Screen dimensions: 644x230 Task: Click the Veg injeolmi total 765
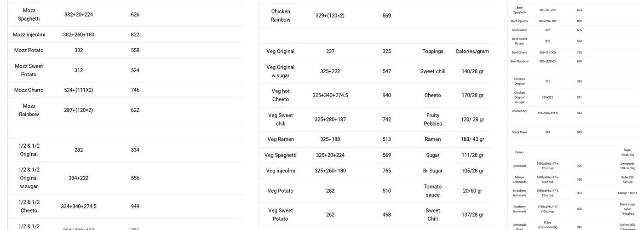coord(387,171)
